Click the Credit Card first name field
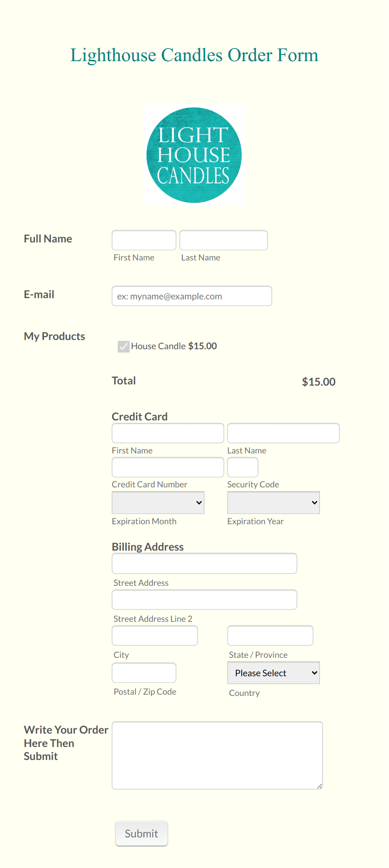Viewport: 389px width, 868px height. (x=168, y=433)
